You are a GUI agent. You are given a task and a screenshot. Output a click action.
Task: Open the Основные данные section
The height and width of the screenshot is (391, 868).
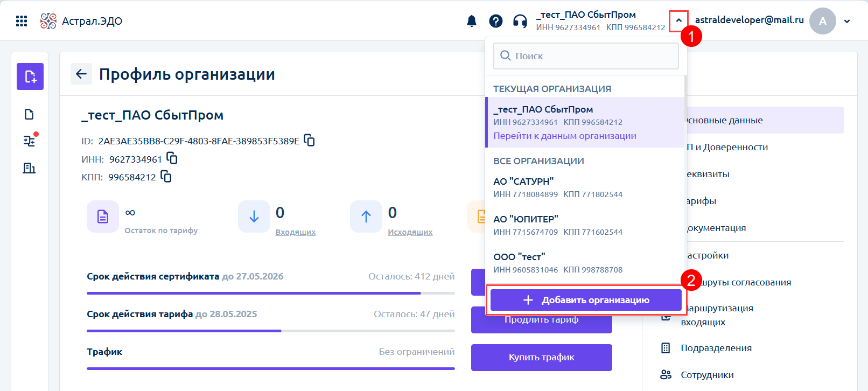point(765,120)
